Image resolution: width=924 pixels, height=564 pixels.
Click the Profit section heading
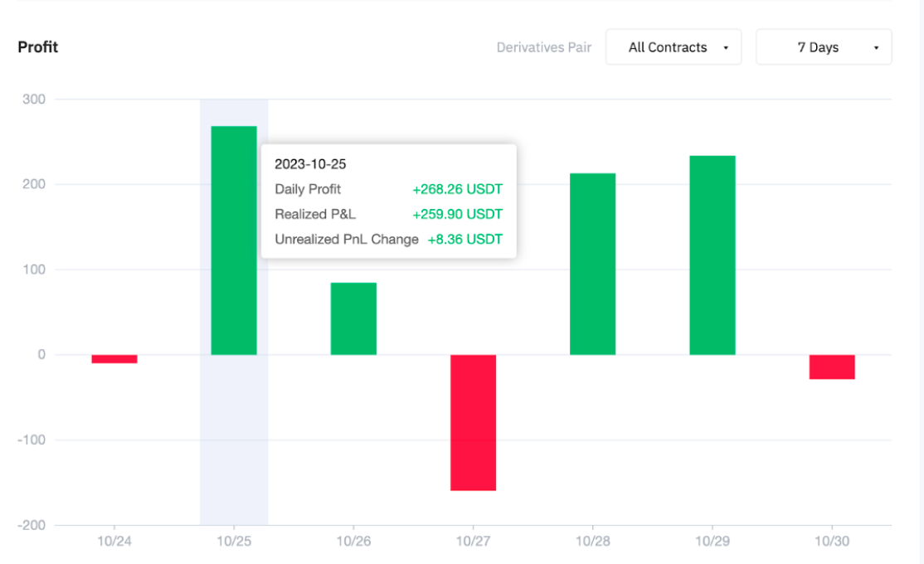tap(38, 47)
